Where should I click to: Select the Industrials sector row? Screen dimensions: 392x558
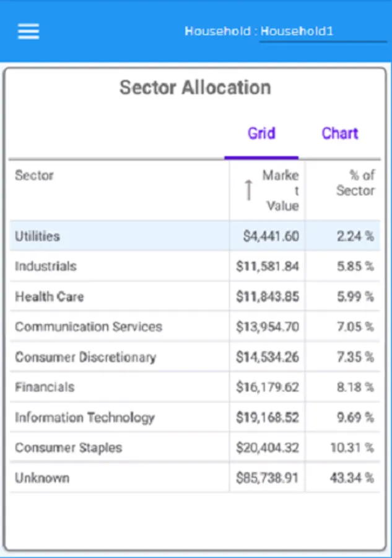point(46,267)
